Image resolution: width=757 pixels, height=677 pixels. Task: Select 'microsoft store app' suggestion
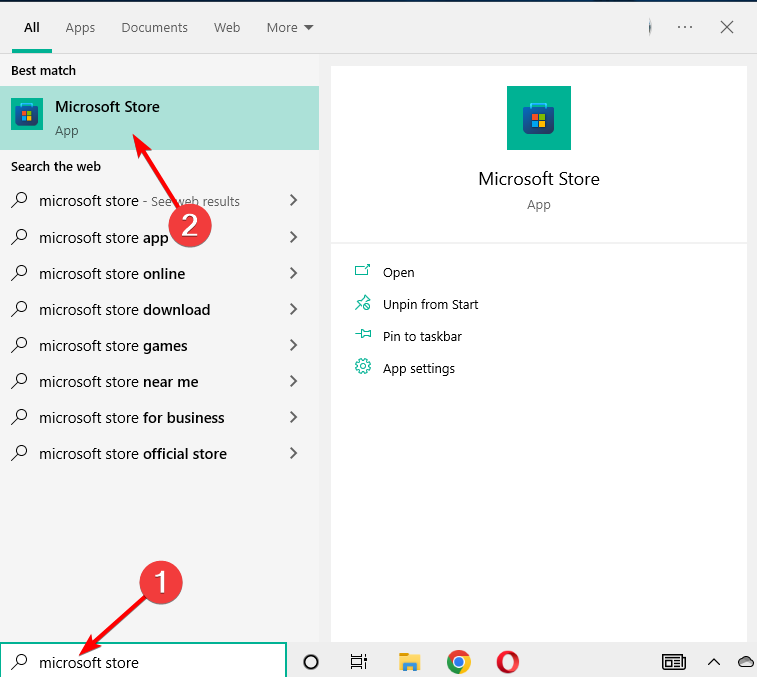[159, 237]
